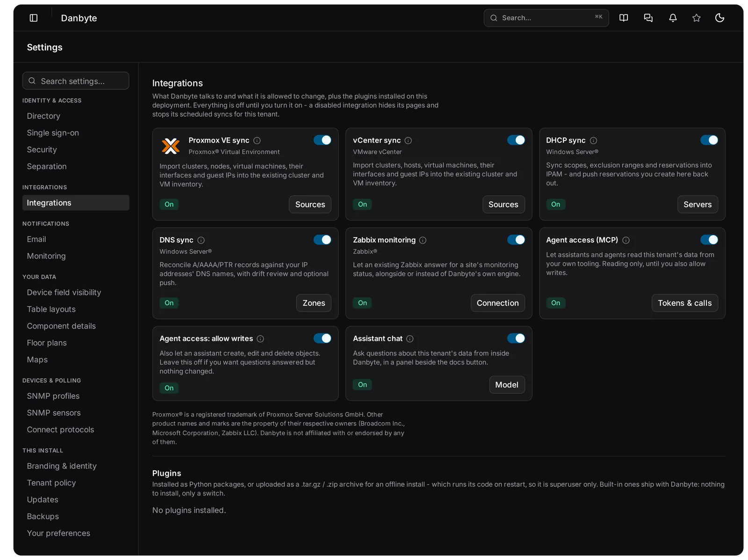Click magnifier icon in top search bar
This screenshot has width=748, height=560.
pyautogui.click(x=493, y=18)
